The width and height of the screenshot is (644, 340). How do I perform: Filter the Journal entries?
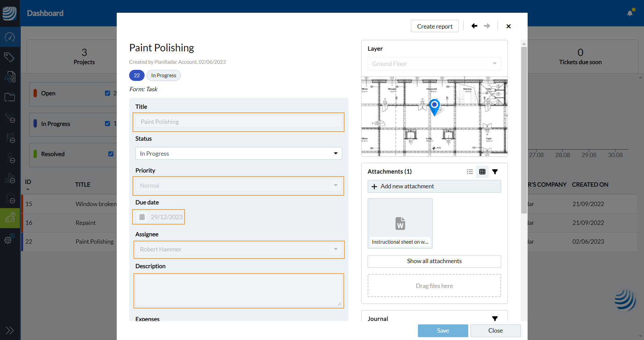click(495, 319)
